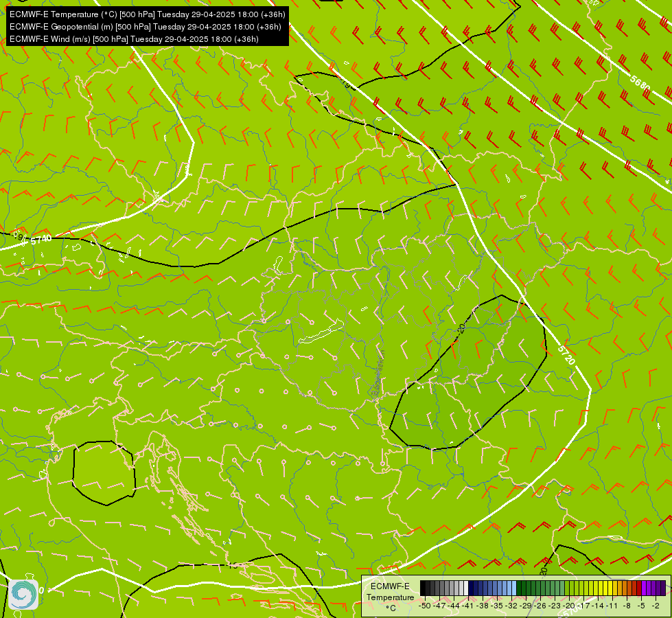Click the -41 value on the temperature legend
This screenshot has width=672, height=618.
pyautogui.click(x=467, y=606)
